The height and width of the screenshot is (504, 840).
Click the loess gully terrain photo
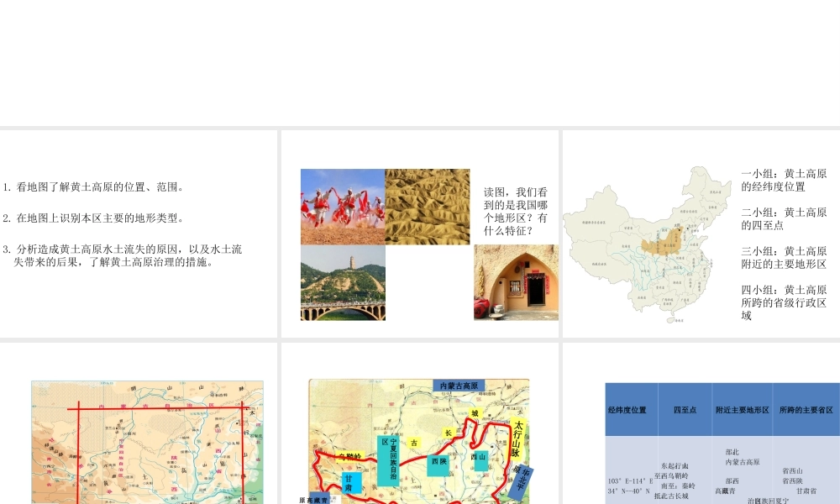tap(428, 207)
